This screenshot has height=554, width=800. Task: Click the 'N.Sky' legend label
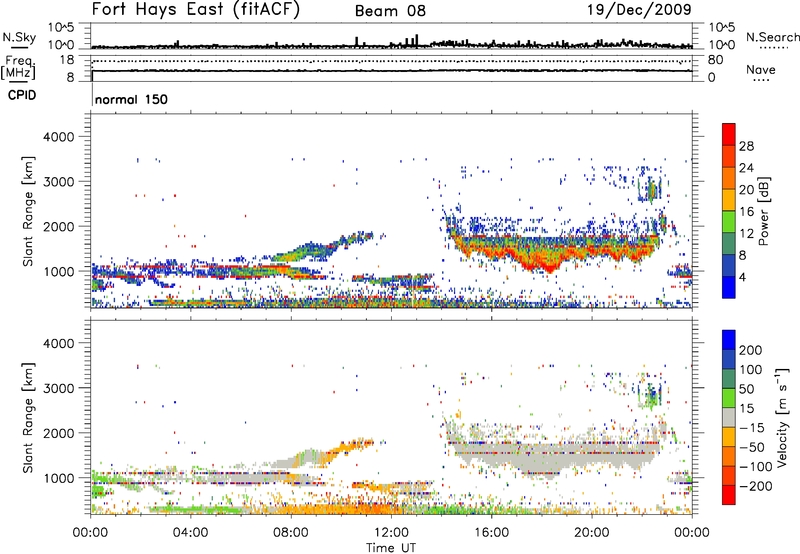pyautogui.click(x=19, y=37)
